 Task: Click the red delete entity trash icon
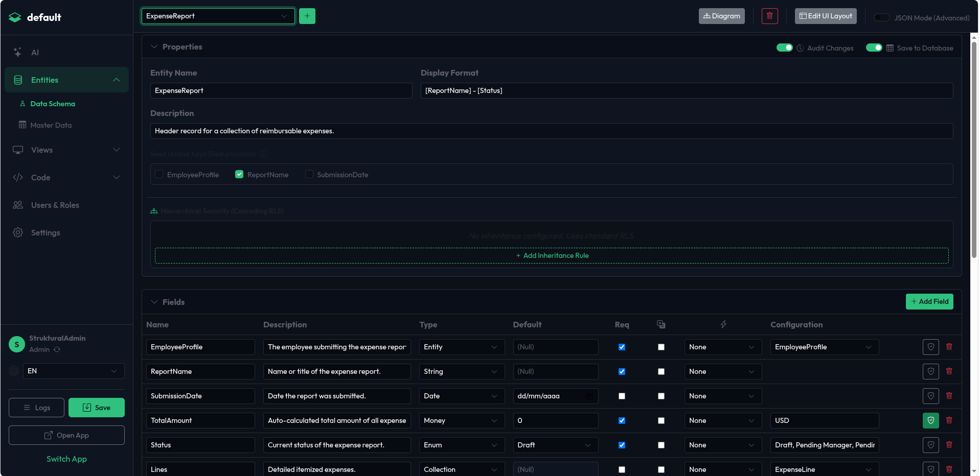click(x=769, y=16)
